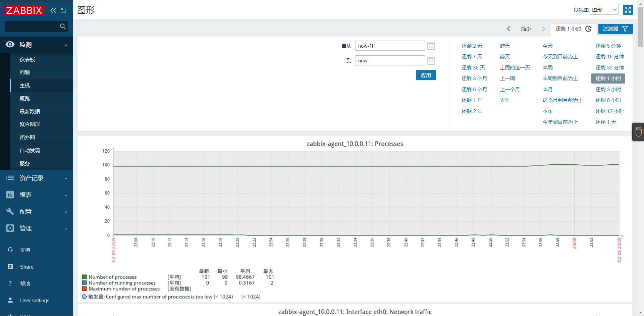Select the 还剩 5 分钟 time range
644x316 pixels.
(x=608, y=46)
